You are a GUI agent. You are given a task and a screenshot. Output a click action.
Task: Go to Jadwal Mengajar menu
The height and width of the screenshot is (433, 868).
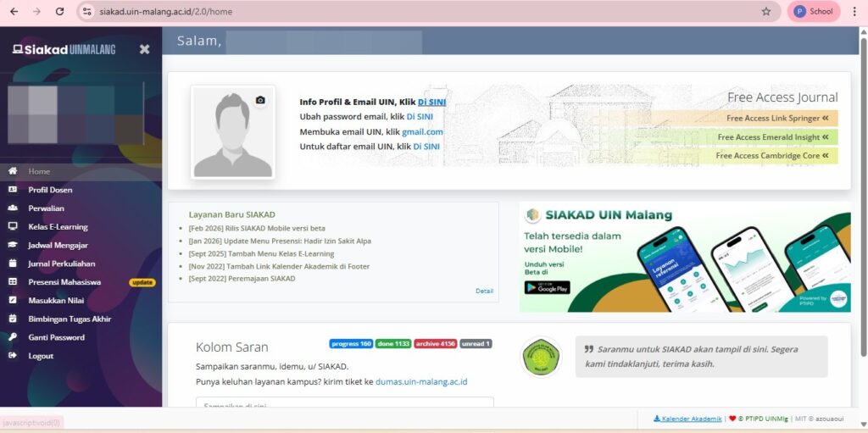(x=56, y=245)
